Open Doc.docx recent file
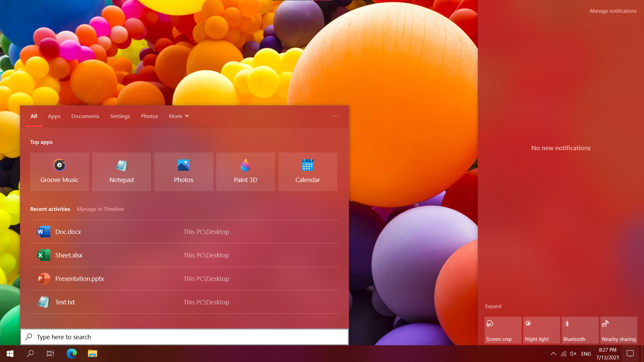The image size is (644, 362). point(183,232)
